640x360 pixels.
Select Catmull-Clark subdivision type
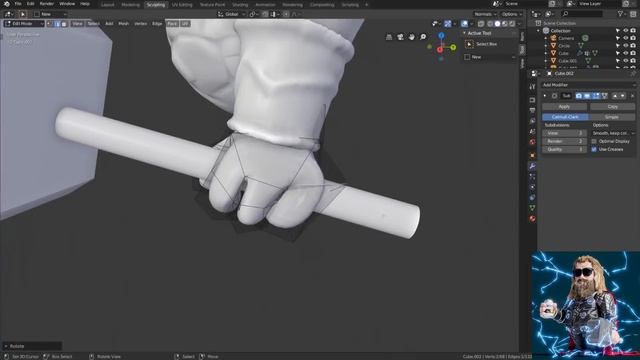[565, 117]
